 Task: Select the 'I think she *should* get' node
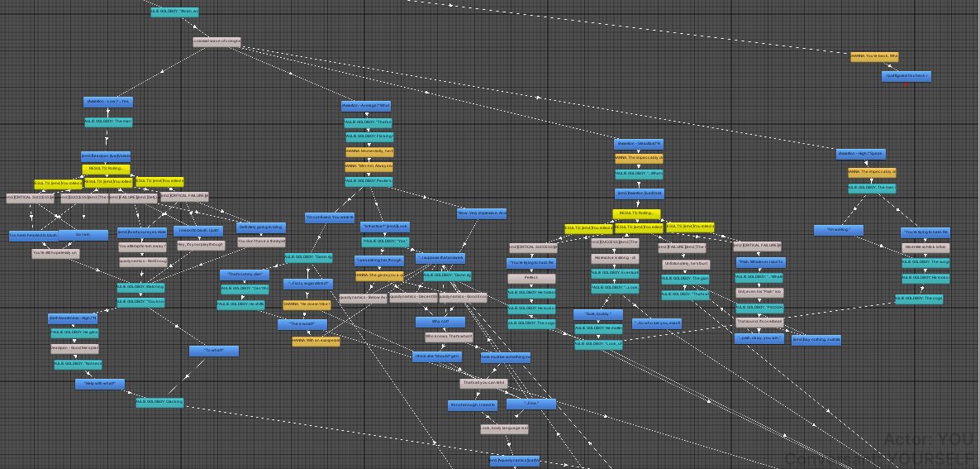pos(437,357)
